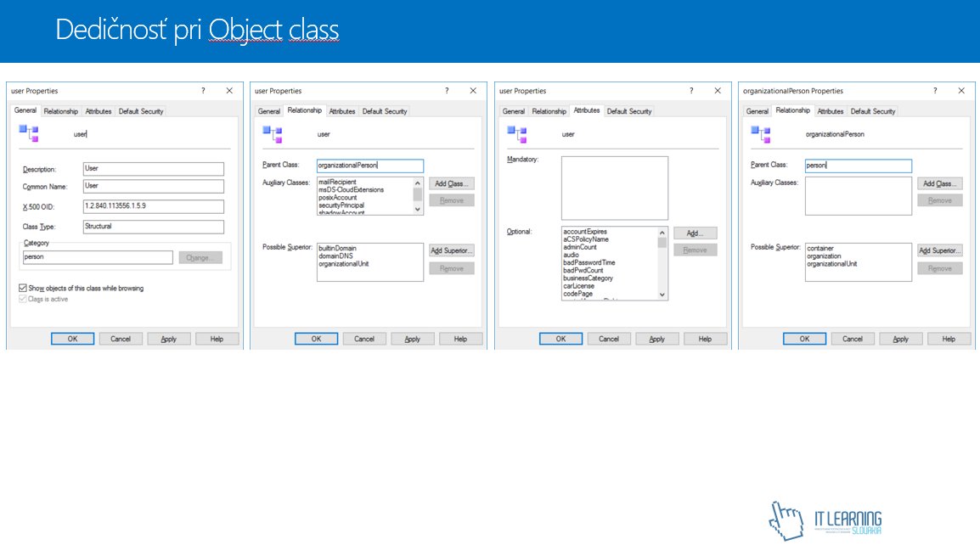Image resolution: width=980 pixels, height=545 pixels.
Task: Click the class icon in organizationalPerson Properties dialog
Action: coord(761,132)
